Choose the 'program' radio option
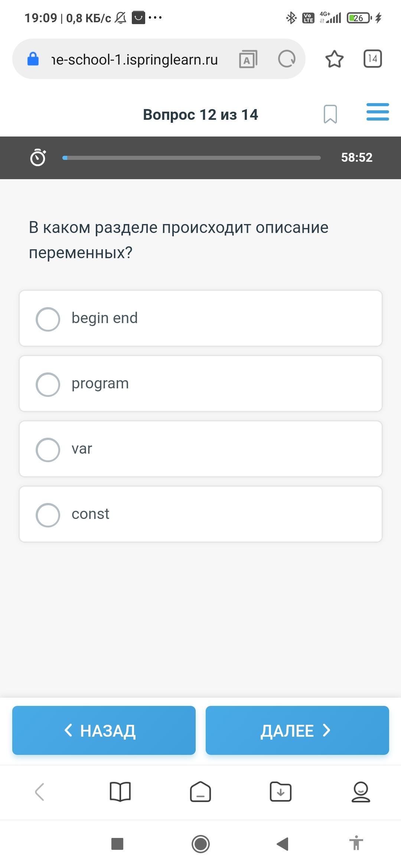This screenshot has height=868, width=401. point(48,384)
